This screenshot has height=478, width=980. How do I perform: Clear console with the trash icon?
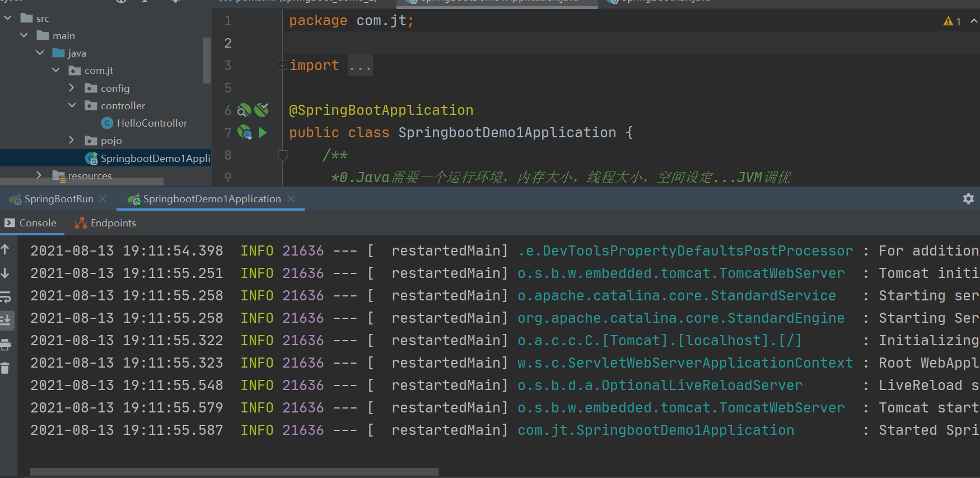[5, 368]
